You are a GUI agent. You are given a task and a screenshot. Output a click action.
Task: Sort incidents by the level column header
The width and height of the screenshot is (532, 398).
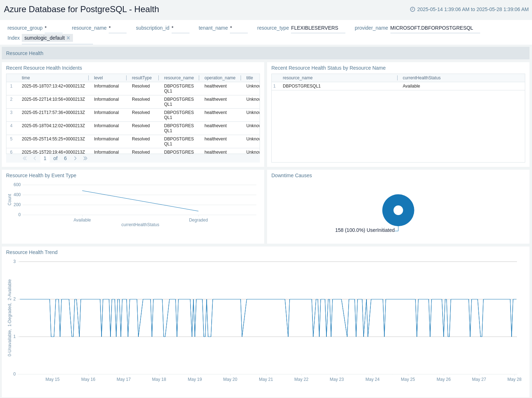point(98,78)
